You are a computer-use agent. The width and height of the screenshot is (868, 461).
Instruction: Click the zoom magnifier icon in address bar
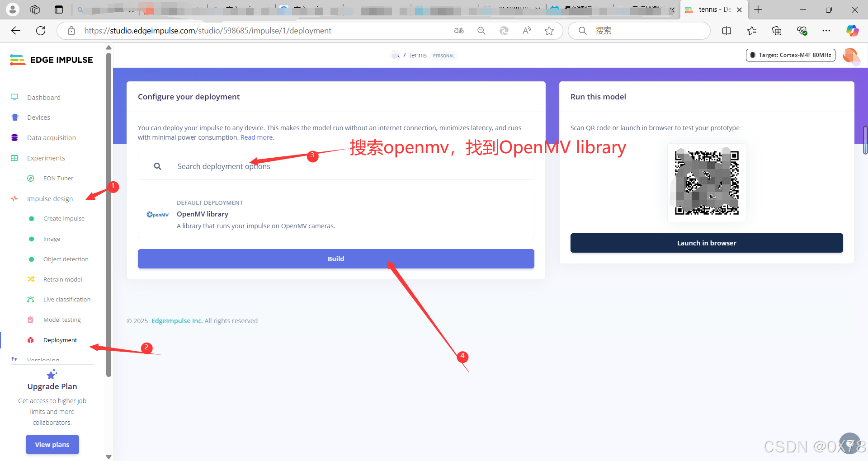point(481,31)
